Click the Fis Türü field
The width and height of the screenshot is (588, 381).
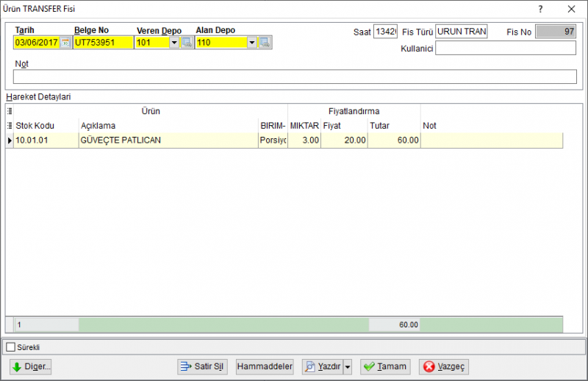(462, 32)
